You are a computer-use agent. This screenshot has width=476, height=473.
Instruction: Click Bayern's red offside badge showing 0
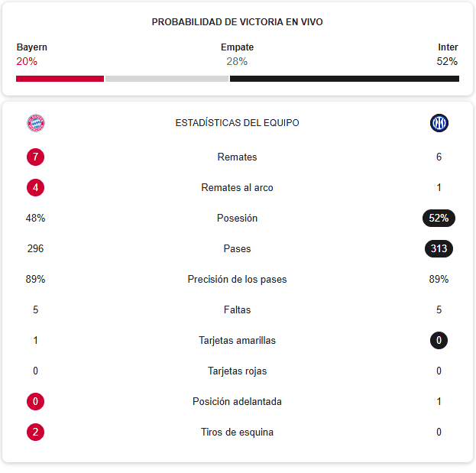35,402
